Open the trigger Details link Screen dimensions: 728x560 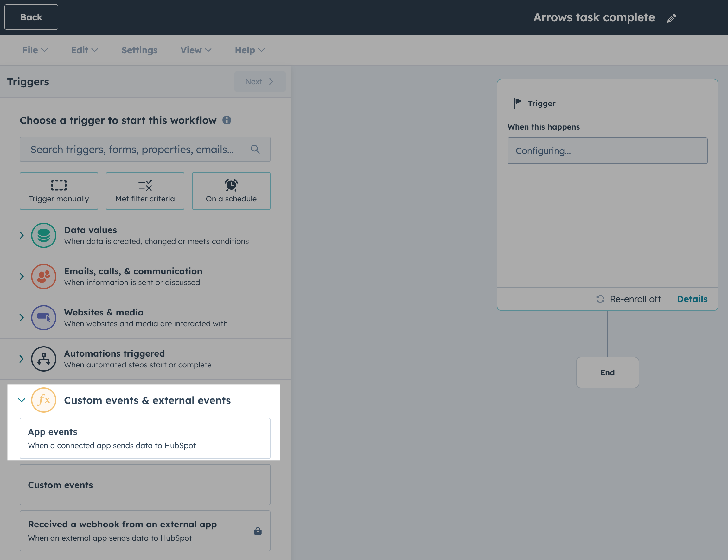[692, 299]
